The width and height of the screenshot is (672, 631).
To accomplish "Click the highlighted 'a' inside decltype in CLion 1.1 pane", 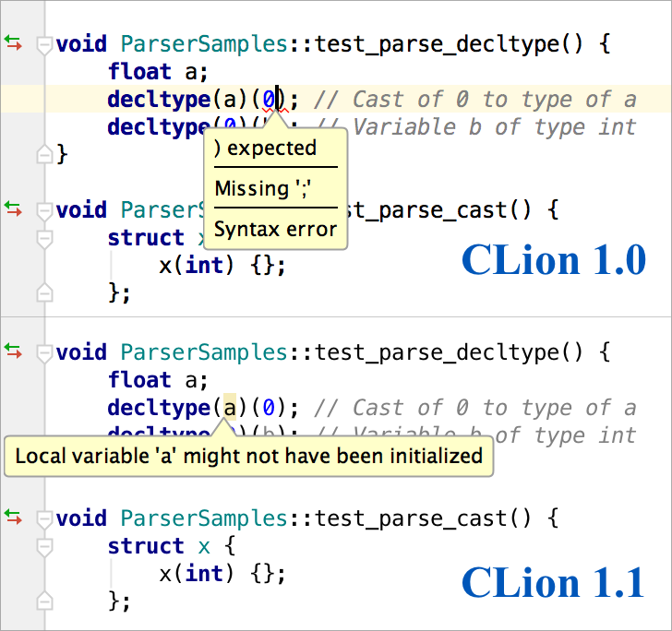I will point(230,408).
